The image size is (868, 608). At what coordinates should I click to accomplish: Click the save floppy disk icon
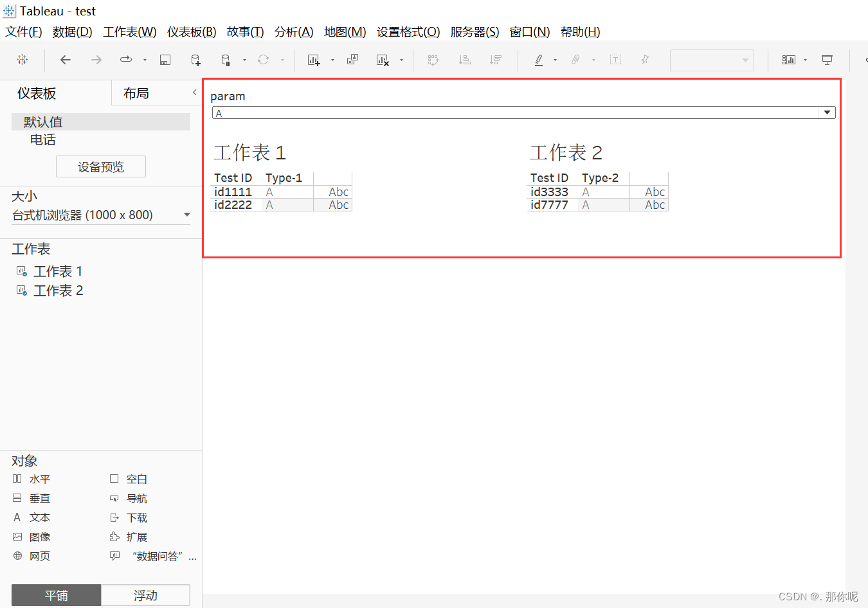tap(165, 60)
